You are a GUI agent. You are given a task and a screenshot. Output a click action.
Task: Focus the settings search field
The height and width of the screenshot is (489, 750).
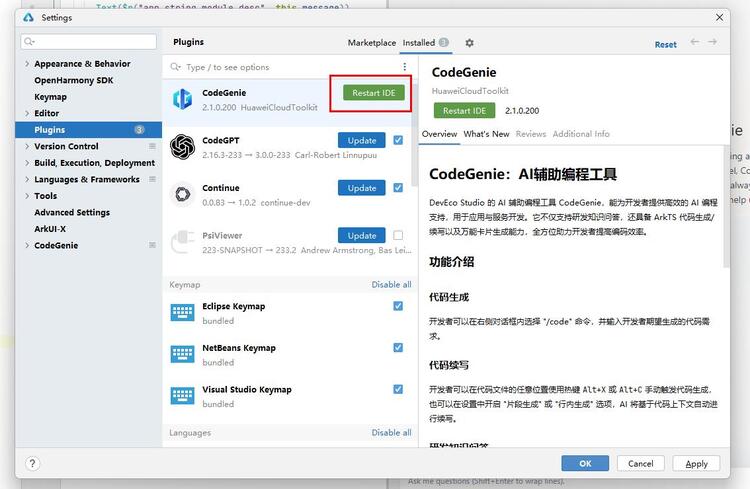pos(88,42)
